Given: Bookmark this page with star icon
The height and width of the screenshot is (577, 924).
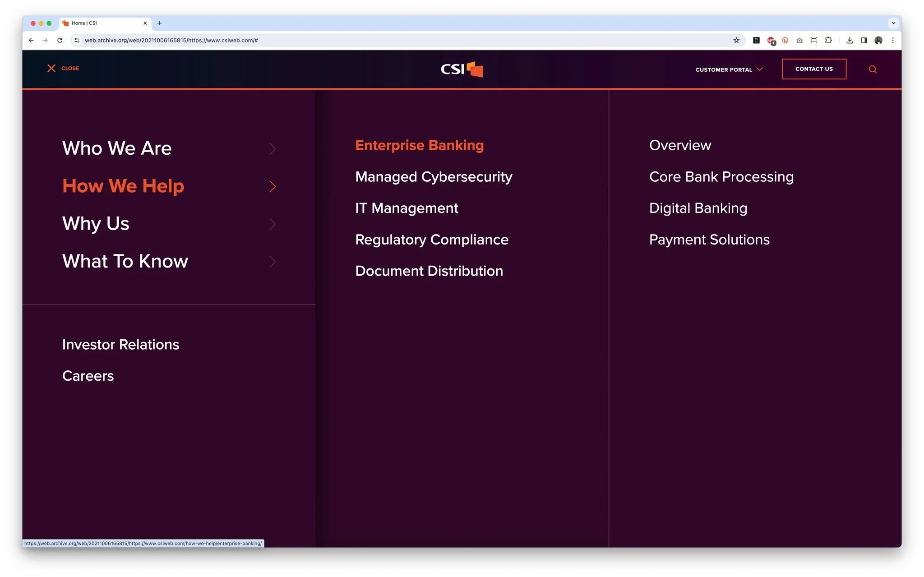Looking at the screenshot, I should pos(736,41).
